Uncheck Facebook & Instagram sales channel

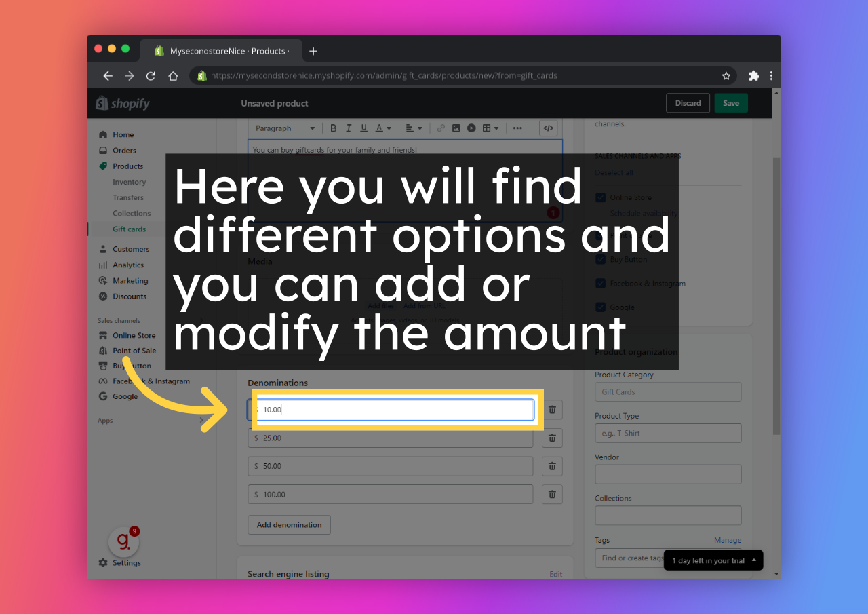point(600,283)
